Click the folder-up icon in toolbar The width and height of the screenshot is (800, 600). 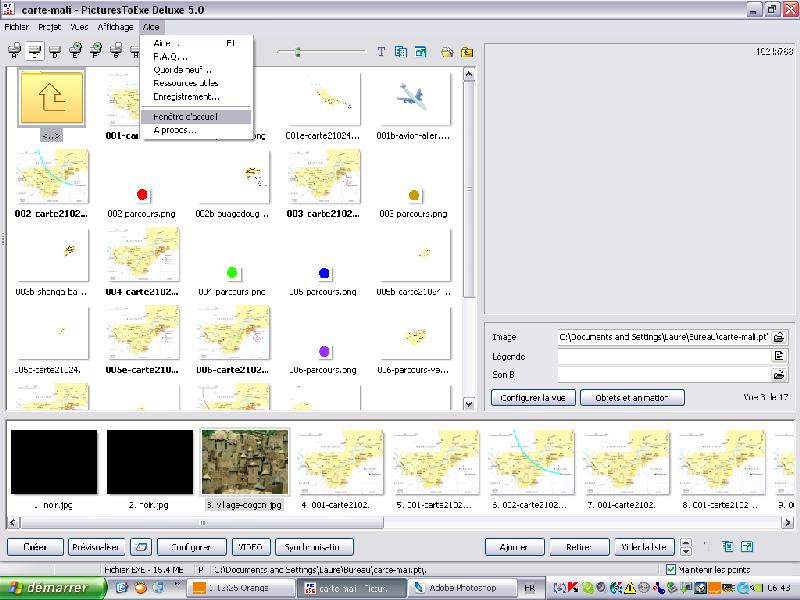[x=467, y=52]
